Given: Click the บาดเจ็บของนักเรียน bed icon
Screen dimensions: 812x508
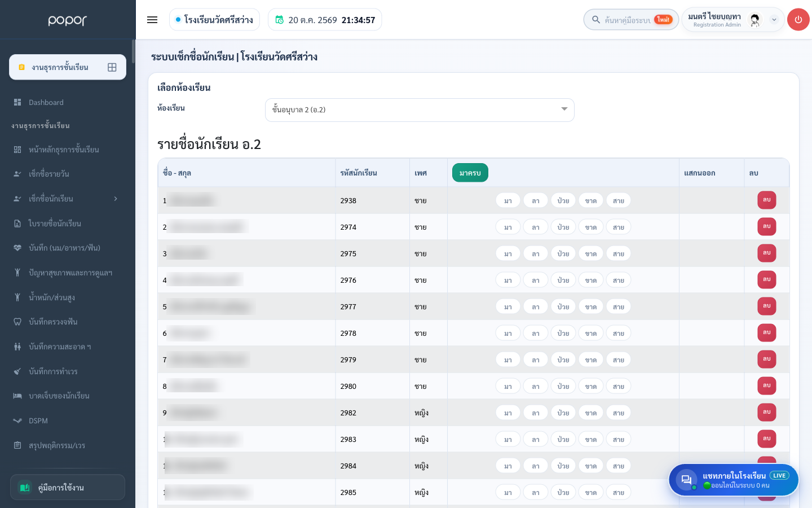Looking at the screenshot, I should tap(17, 396).
